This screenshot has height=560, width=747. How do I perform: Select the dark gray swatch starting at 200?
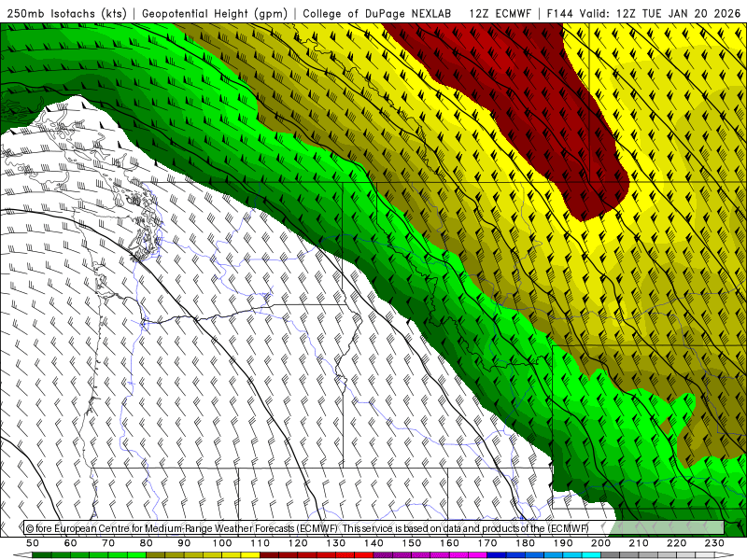pyautogui.click(x=611, y=555)
